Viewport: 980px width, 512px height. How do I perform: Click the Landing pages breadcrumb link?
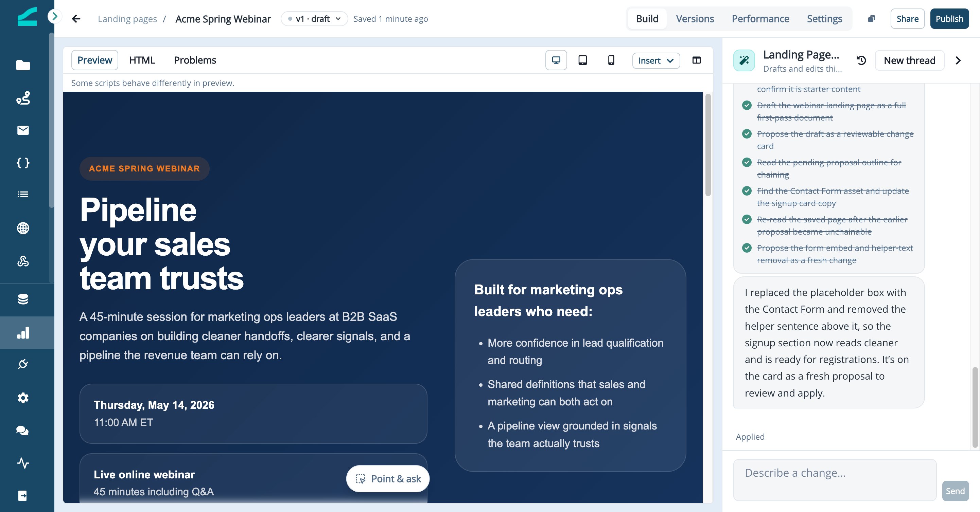pyautogui.click(x=127, y=19)
